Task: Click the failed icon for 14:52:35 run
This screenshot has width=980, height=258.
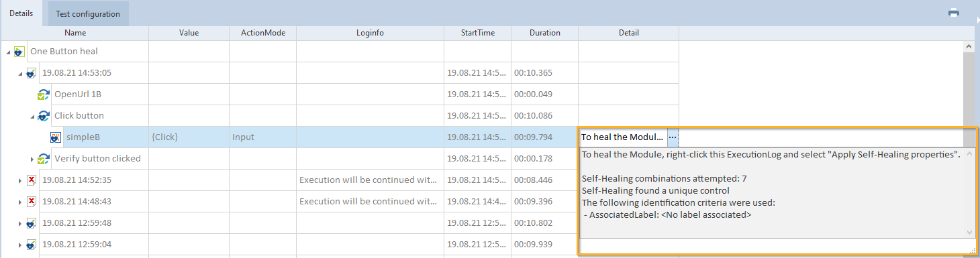Action: pyautogui.click(x=32, y=180)
